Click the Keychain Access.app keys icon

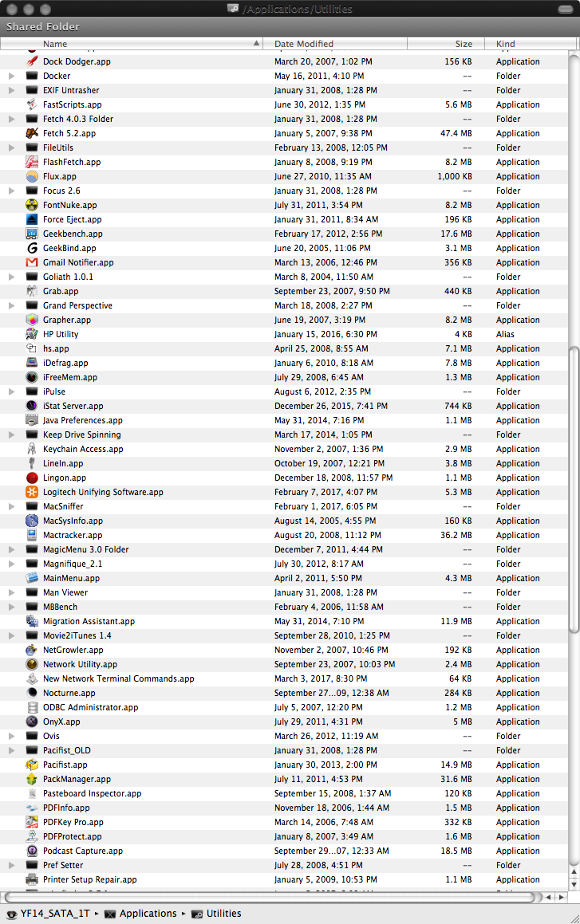[33, 449]
